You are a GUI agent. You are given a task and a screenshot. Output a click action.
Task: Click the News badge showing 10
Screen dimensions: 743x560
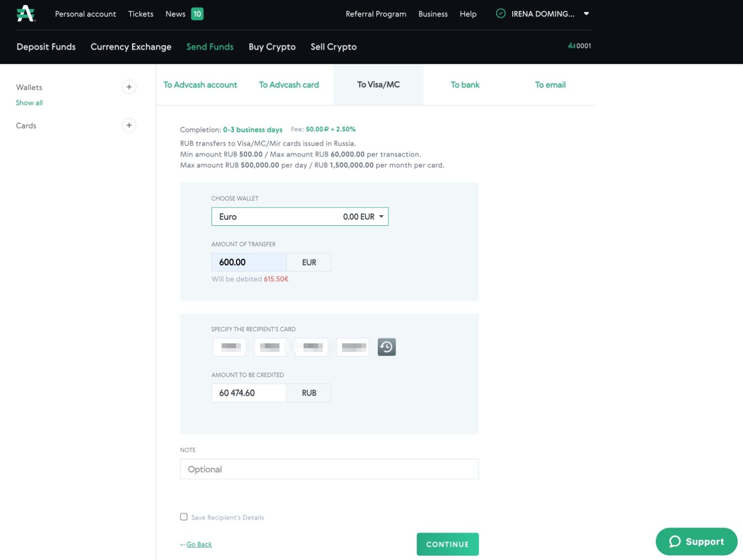197,14
